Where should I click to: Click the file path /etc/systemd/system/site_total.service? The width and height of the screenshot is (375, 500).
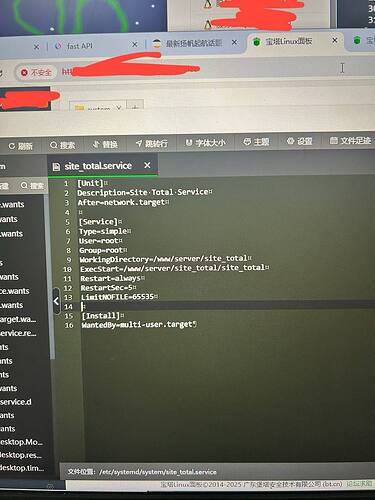[x=158, y=472]
